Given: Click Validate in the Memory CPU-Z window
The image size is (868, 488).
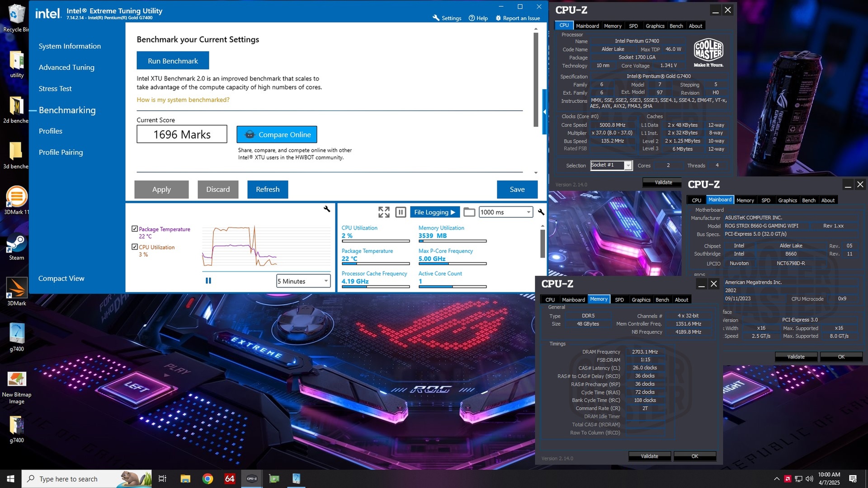Looking at the screenshot, I should (650, 456).
